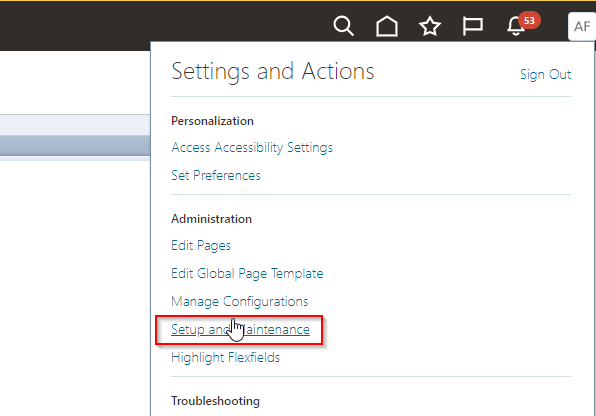
Task: Collapse the menu via AF user avatar
Action: tap(582, 26)
